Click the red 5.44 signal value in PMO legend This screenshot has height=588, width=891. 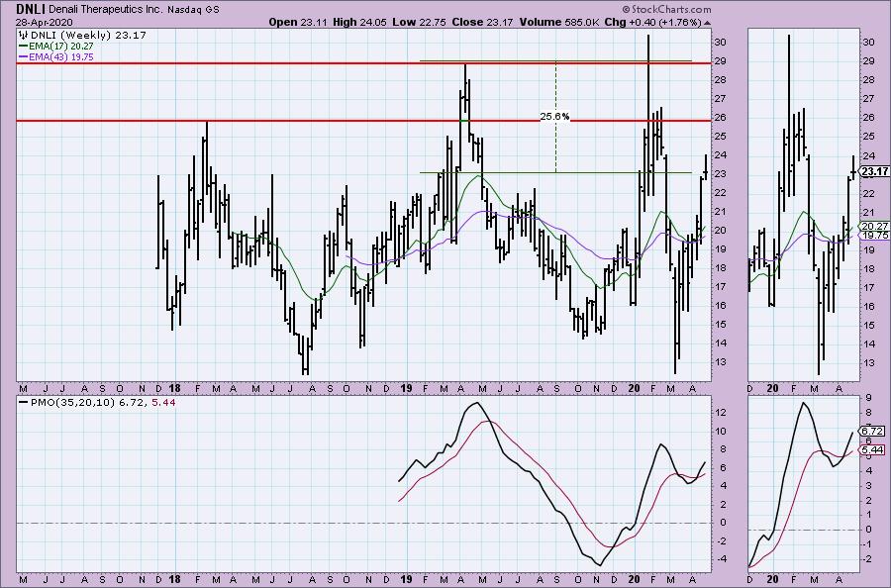tap(163, 402)
